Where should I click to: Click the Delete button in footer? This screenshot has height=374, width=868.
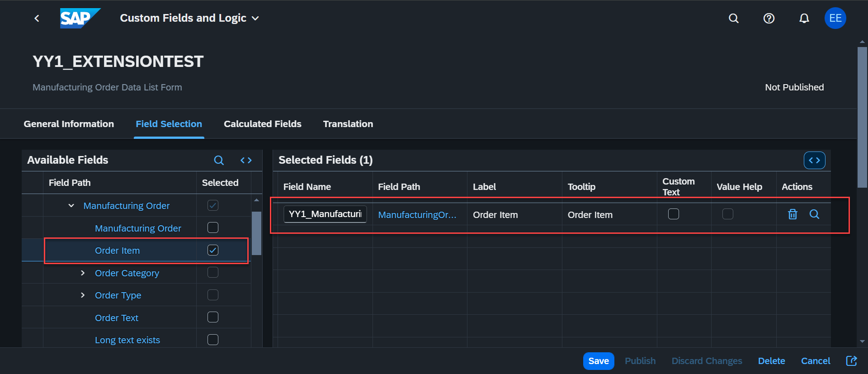pyautogui.click(x=772, y=361)
